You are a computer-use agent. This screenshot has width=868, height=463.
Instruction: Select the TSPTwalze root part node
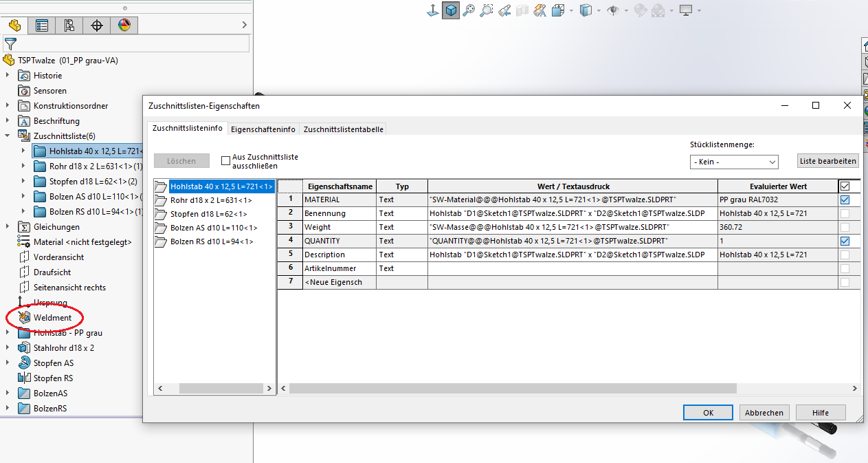click(x=67, y=61)
